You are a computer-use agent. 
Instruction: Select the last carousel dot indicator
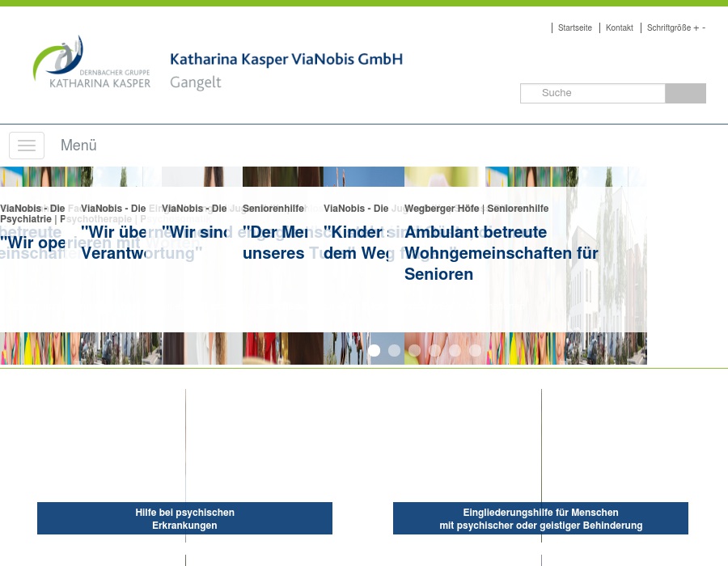click(x=475, y=350)
